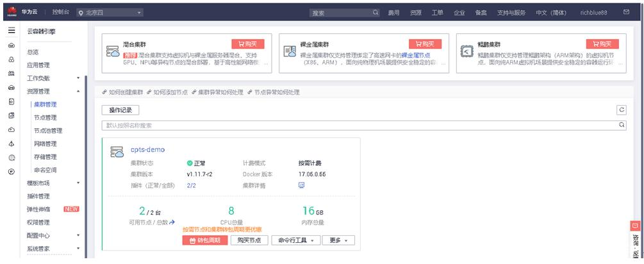Open the 资源 menu in top bar
The image size is (644, 264).
(415, 13)
